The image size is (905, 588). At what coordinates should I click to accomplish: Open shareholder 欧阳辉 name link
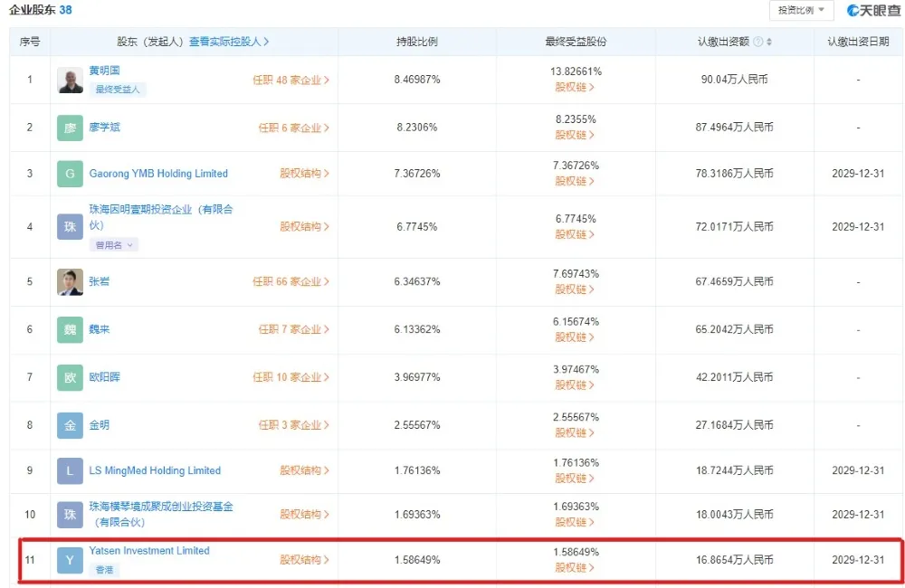click(x=104, y=377)
